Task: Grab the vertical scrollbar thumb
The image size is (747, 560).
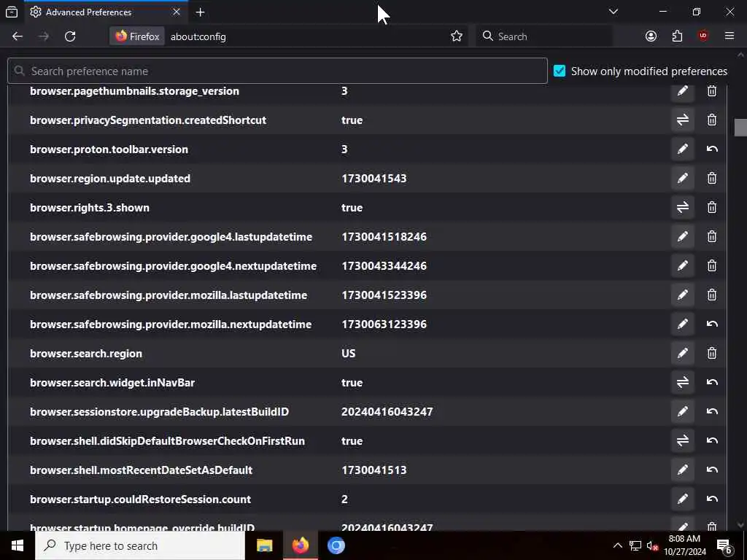Action: pos(740,127)
